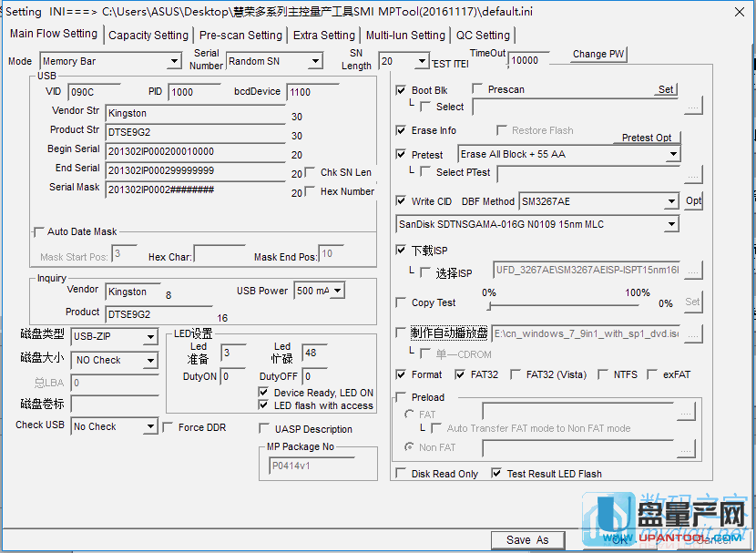Click browse button for Preload FAT field
The image size is (756, 553).
coord(686,414)
